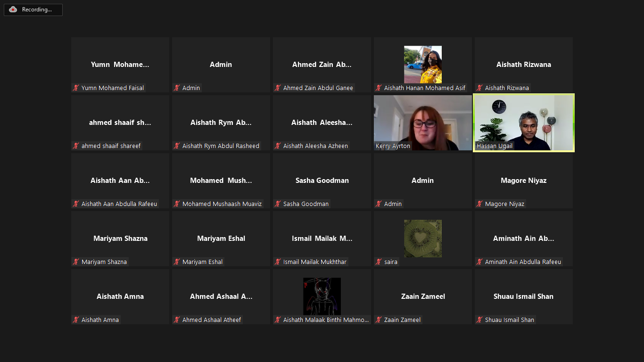Click saira's kiwi fruit profile picture
The image size is (644, 362).
click(423, 239)
